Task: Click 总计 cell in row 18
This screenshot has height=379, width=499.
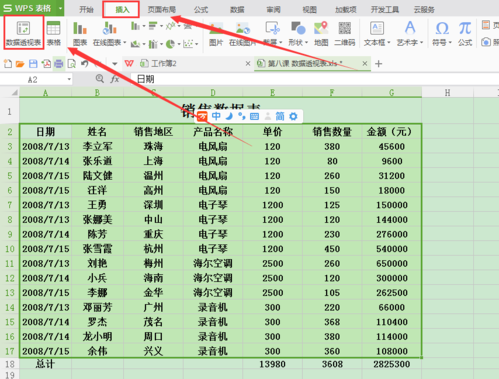Action: (x=45, y=364)
